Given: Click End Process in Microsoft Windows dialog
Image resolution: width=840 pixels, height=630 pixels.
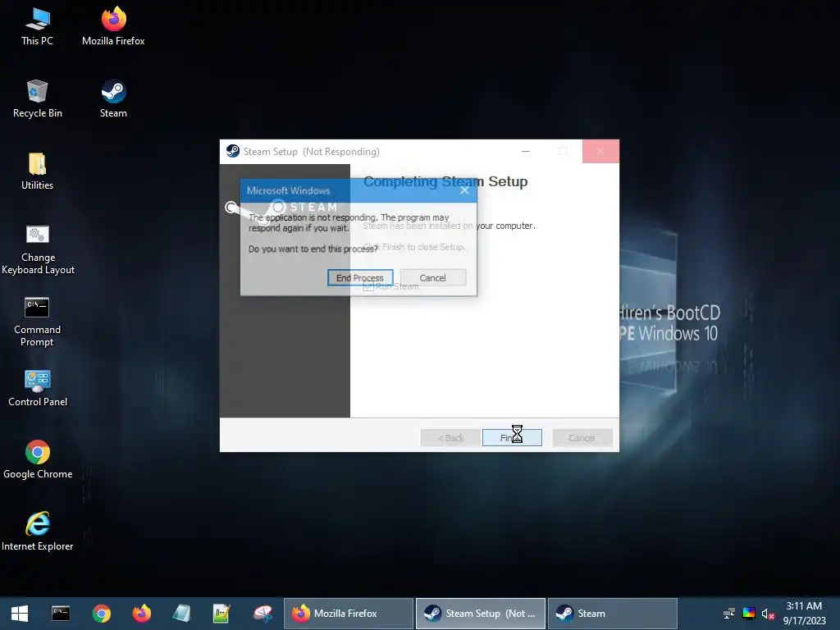Looking at the screenshot, I should [x=360, y=277].
